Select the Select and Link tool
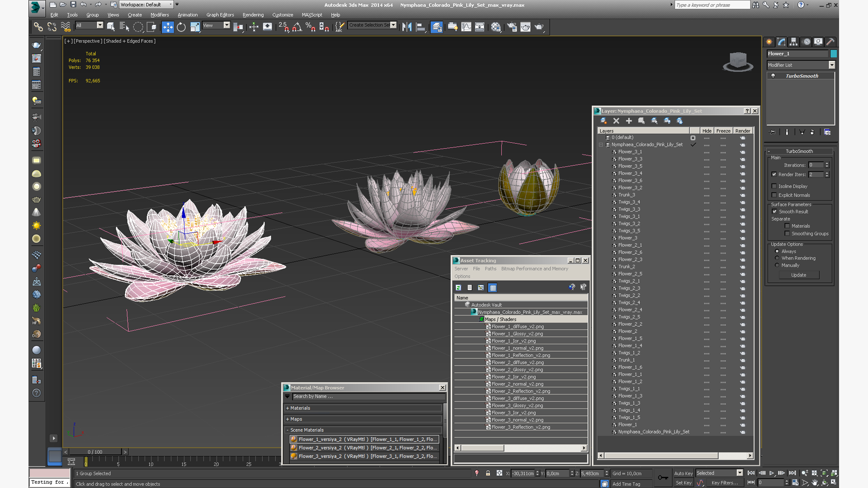This screenshot has height=488, width=868. 38,27
